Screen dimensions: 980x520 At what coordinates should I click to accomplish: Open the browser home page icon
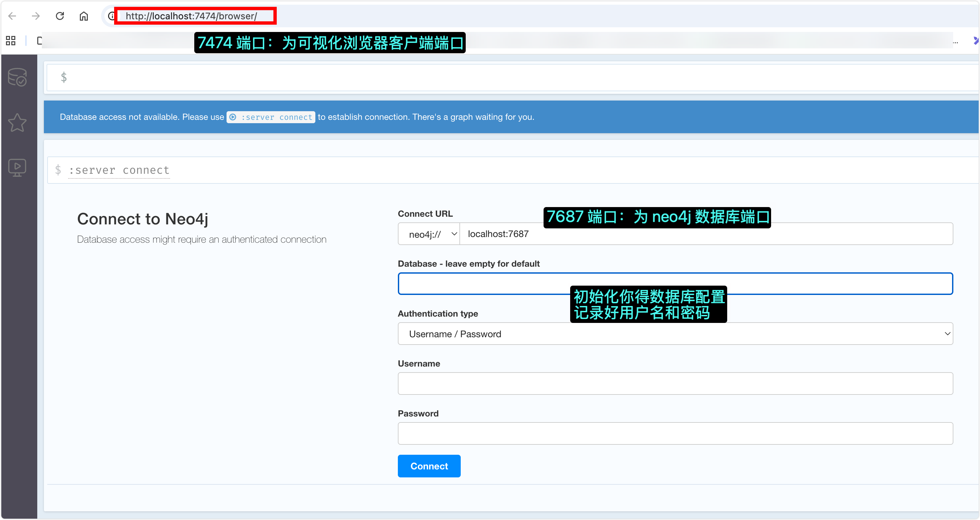tap(84, 16)
